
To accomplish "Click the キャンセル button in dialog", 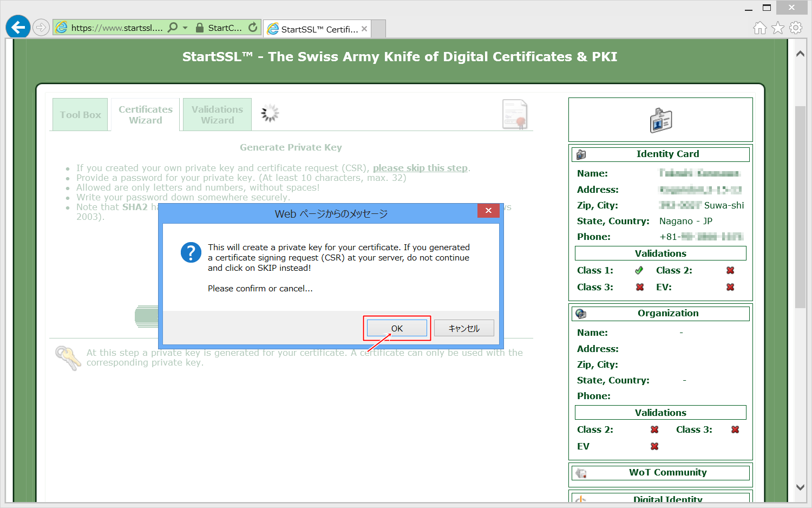I will (464, 328).
